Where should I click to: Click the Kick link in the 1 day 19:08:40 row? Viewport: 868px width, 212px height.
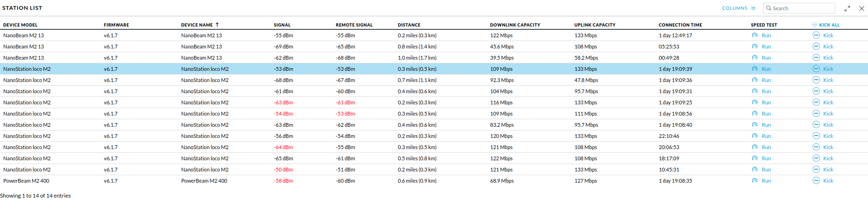click(x=828, y=125)
